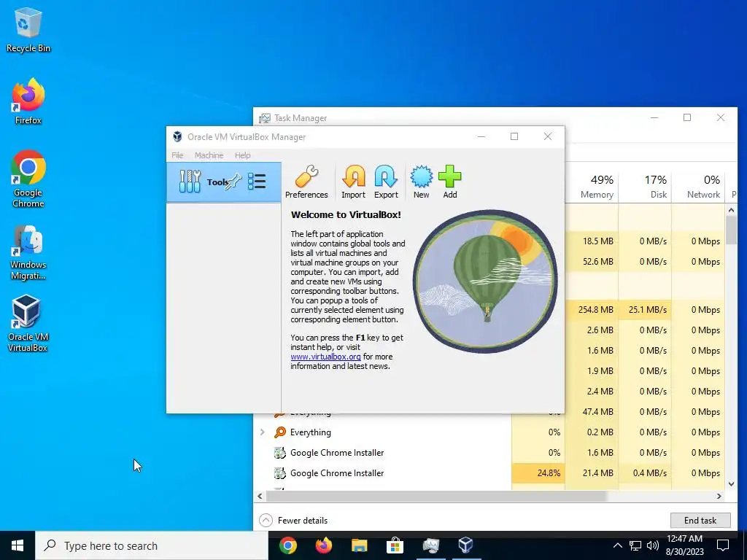Click the 24.8% CPU cell
The width and height of the screenshot is (747, 560).
tap(538, 472)
